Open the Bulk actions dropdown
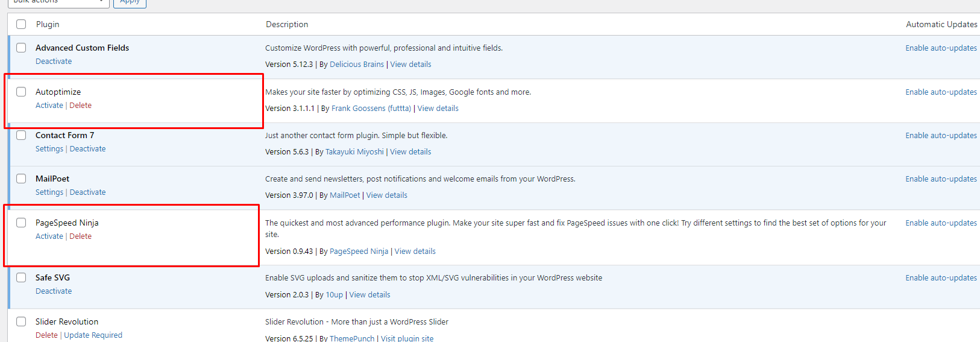Screen dimensions: 980x342 [58, 2]
